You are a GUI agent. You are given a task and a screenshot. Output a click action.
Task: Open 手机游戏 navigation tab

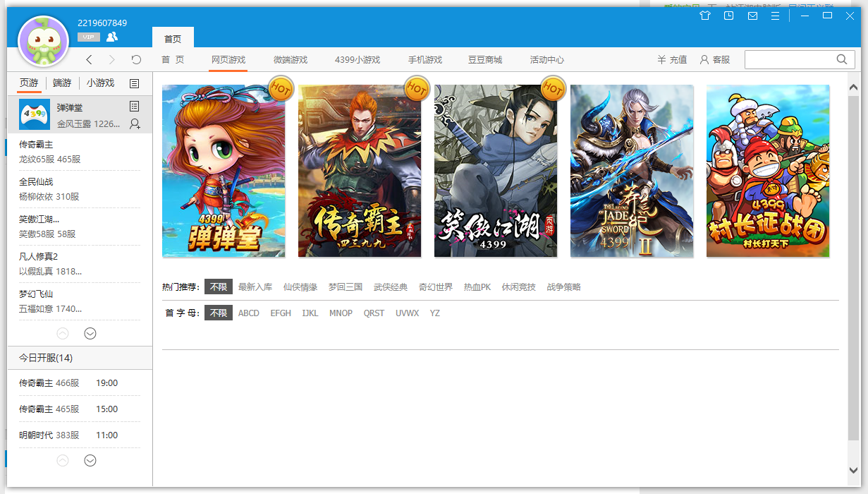click(425, 60)
